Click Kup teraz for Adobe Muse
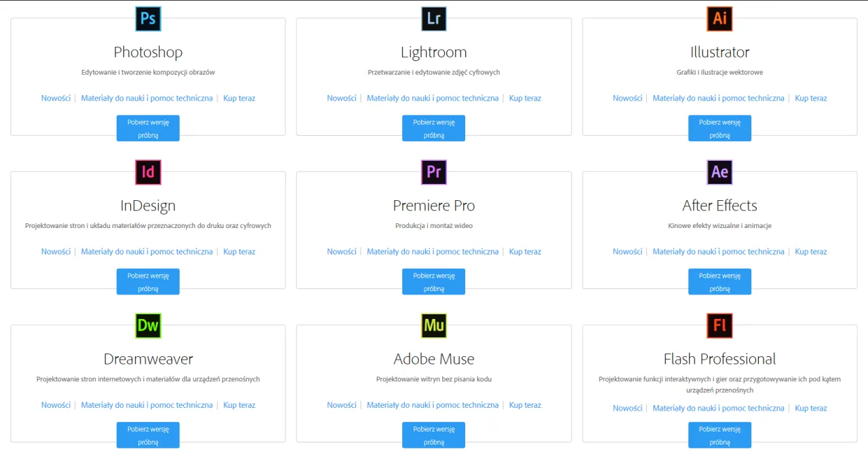 point(526,405)
